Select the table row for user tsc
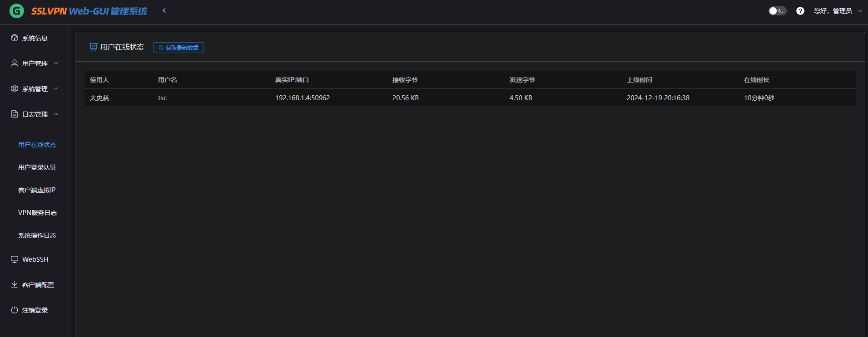The image size is (868, 337). coord(470,98)
